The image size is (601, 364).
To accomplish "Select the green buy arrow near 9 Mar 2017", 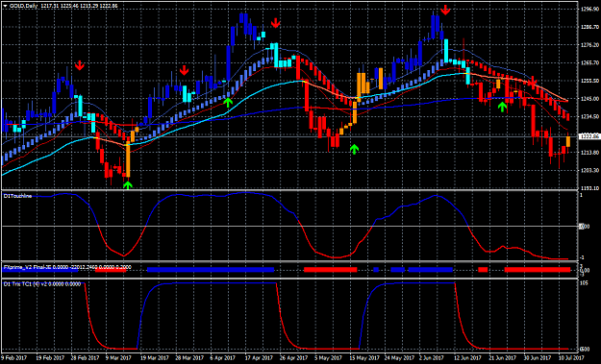I will click(128, 185).
